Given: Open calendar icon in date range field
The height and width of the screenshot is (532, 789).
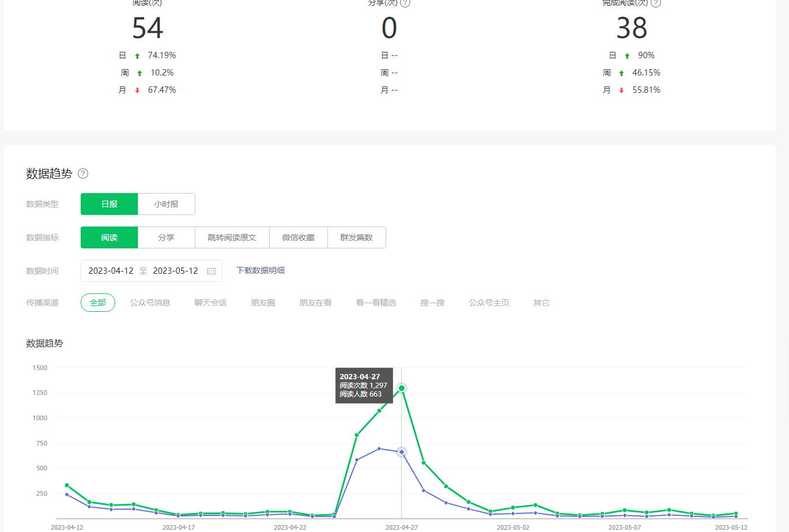Looking at the screenshot, I should point(212,271).
